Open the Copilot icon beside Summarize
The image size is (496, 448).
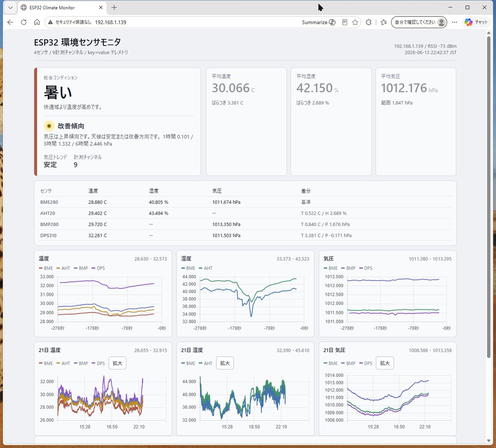332,22
